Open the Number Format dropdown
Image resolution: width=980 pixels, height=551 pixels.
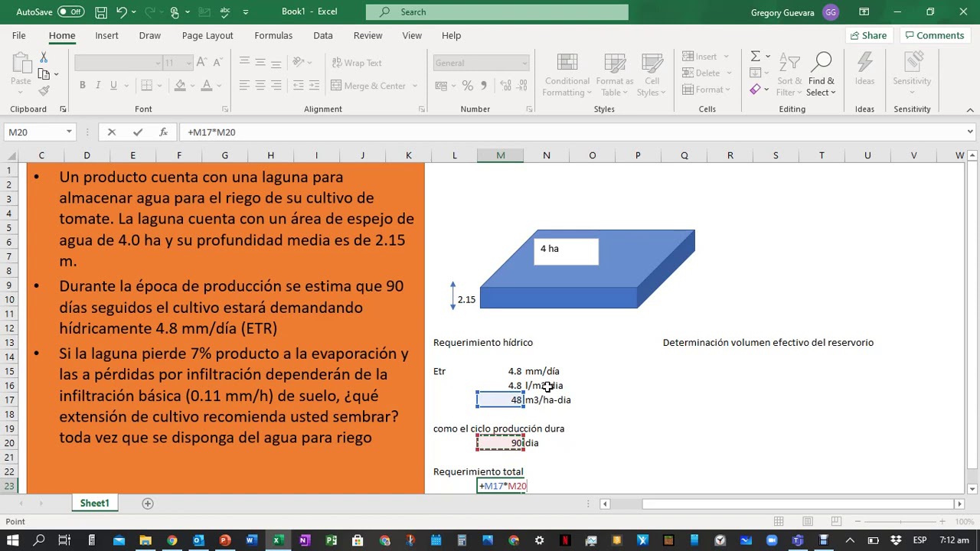click(x=524, y=63)
